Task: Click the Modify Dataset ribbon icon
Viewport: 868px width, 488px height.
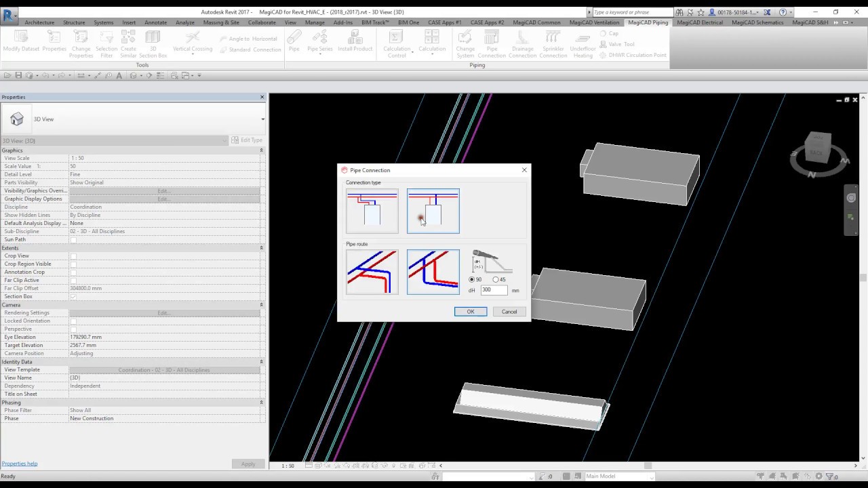Action: click(21, 42)
